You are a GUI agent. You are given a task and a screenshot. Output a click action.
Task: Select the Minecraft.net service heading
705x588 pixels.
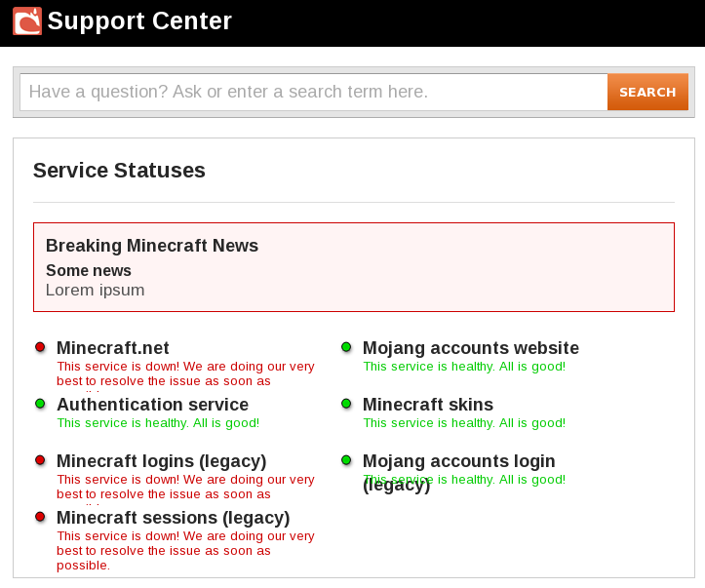(113, 348)
